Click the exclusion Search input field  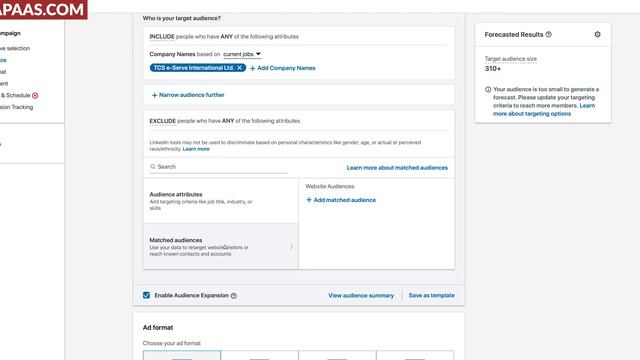pos(219,167)
